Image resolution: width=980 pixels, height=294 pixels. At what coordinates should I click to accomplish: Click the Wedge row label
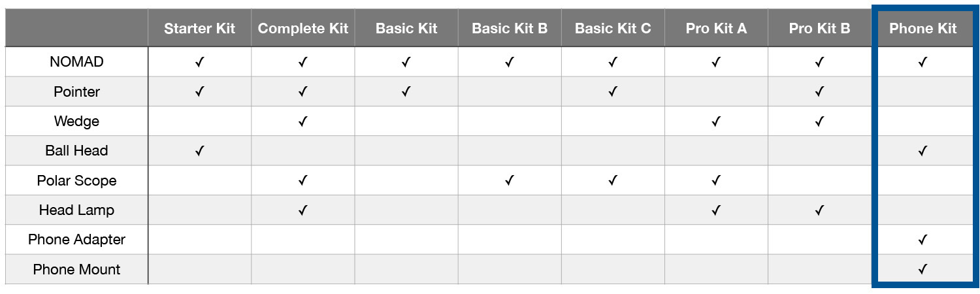[76, 121]
